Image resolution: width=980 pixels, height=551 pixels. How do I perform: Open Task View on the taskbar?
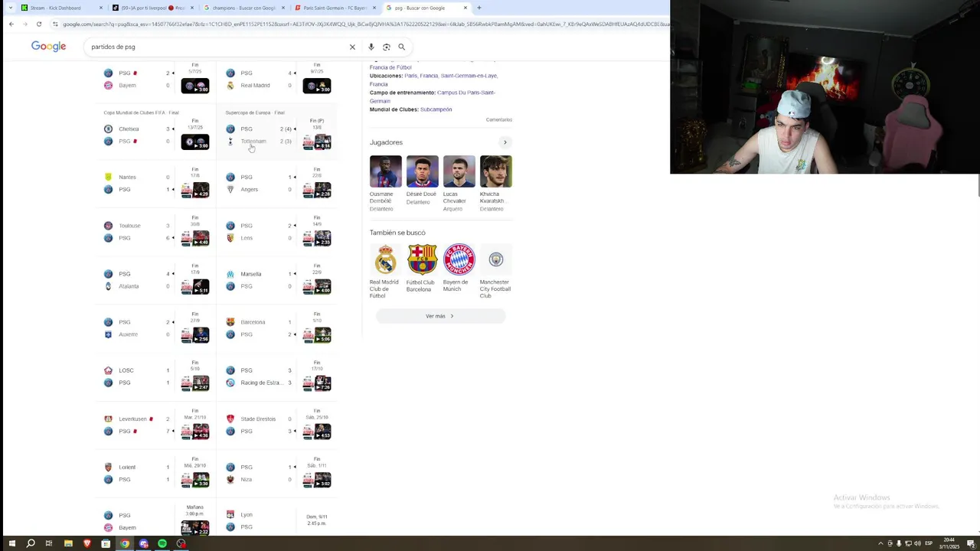[49, 543]
